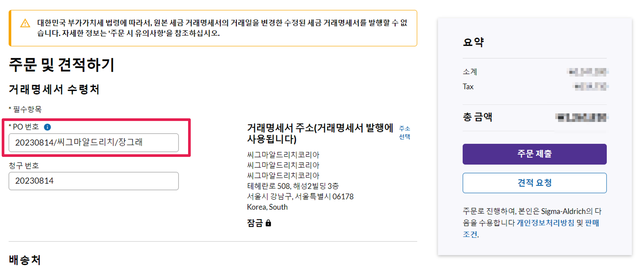Focus the PO 번호 input field
Screen dimensions: 644x272
(x=93, y=143)
